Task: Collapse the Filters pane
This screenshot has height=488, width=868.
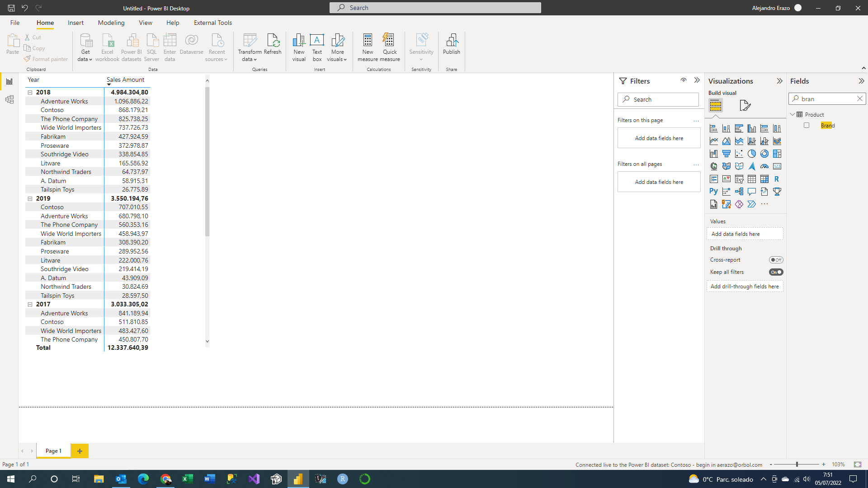Action: 697,80
